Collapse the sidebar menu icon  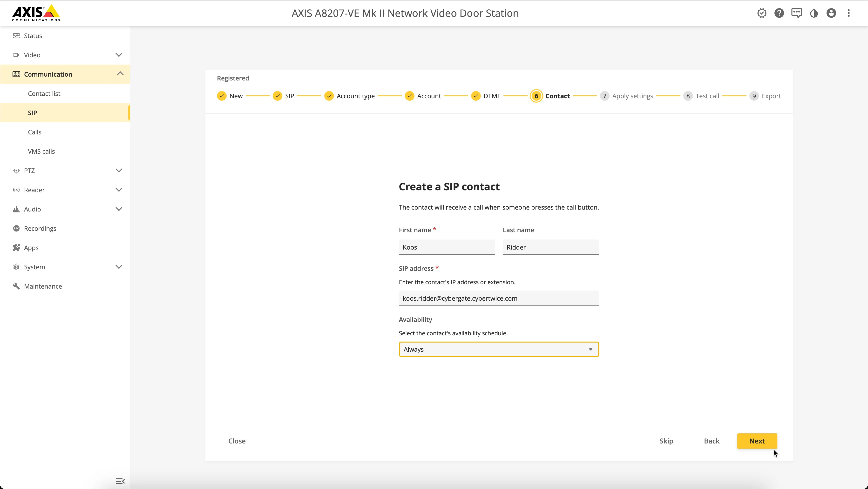120,481
